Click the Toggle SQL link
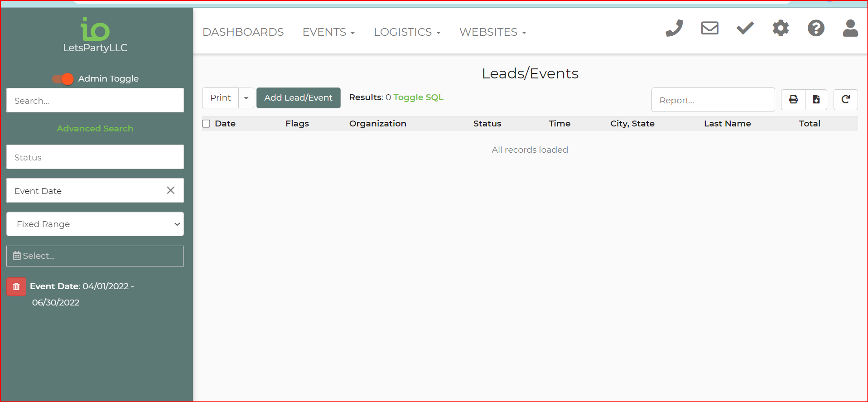 coord(418,97)
